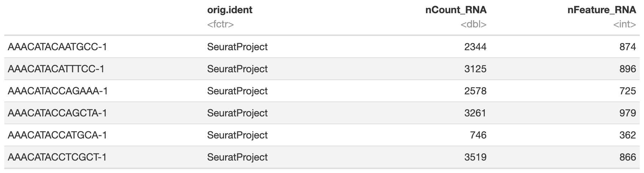Click nCount_RNA value 2344

(475, 47)
